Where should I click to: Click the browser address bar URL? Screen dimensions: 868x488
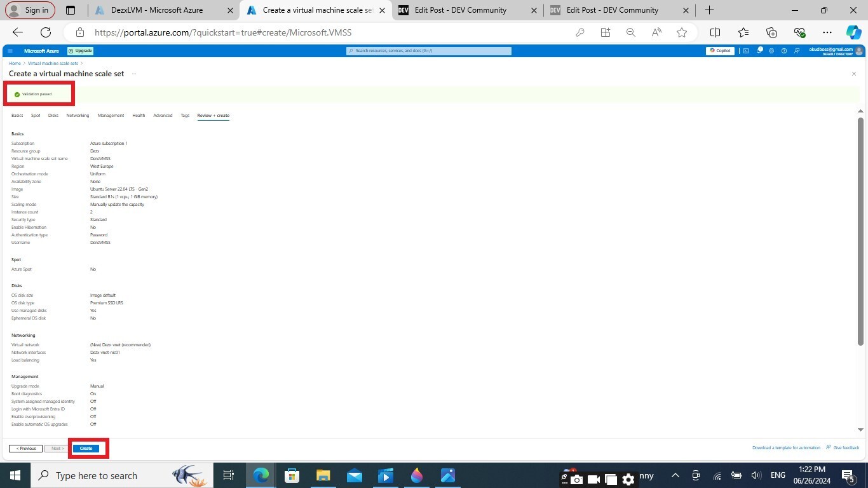(223, 32)
